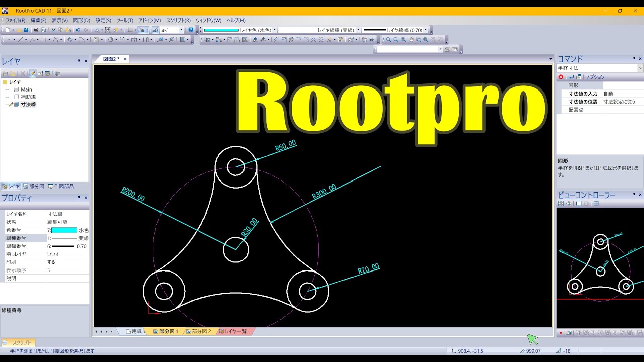This screenshot has width=644, height=362.
Task: Click the スクリプト tab at bottom
Action: coord(18,342)
